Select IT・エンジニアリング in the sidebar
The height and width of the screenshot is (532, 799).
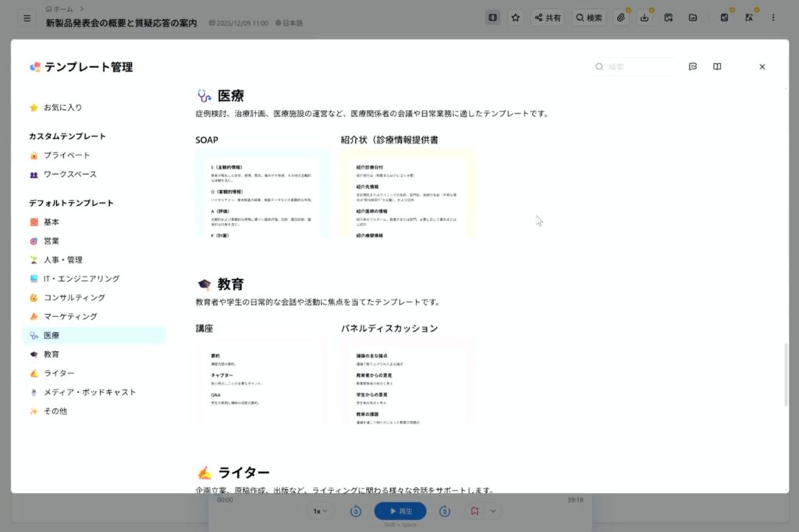coord(81,278)
